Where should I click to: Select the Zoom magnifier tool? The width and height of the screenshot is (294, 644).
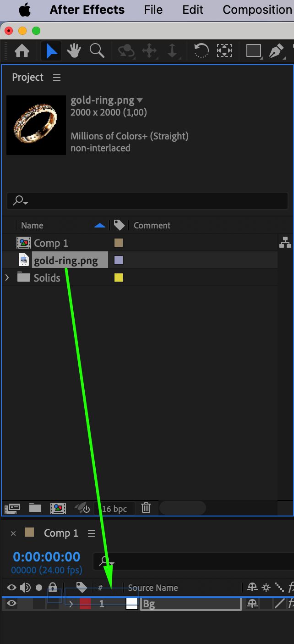click(97, 51)
